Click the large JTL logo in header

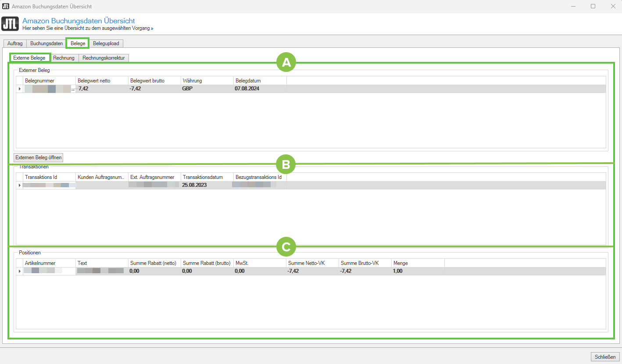pyautogui.click(x=10, y=24)
